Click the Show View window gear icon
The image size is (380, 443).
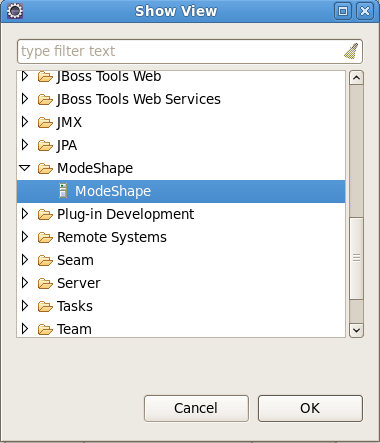click(x=15, y=11)
